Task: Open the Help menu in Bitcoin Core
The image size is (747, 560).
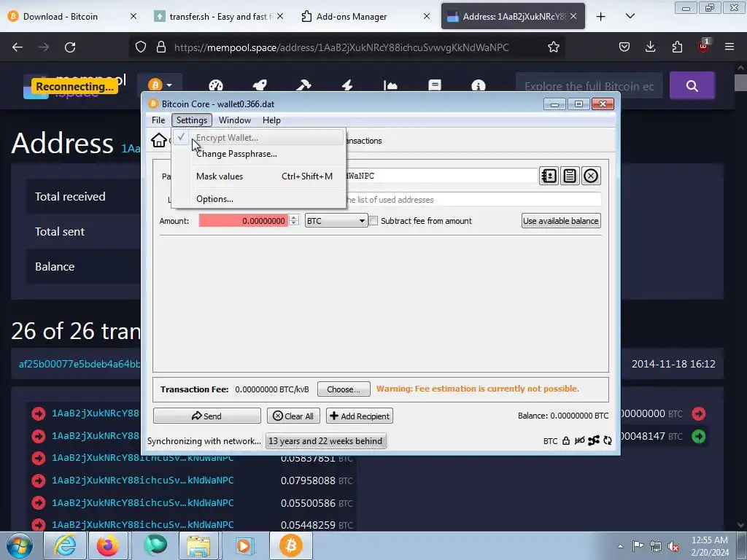Action: 271,120
